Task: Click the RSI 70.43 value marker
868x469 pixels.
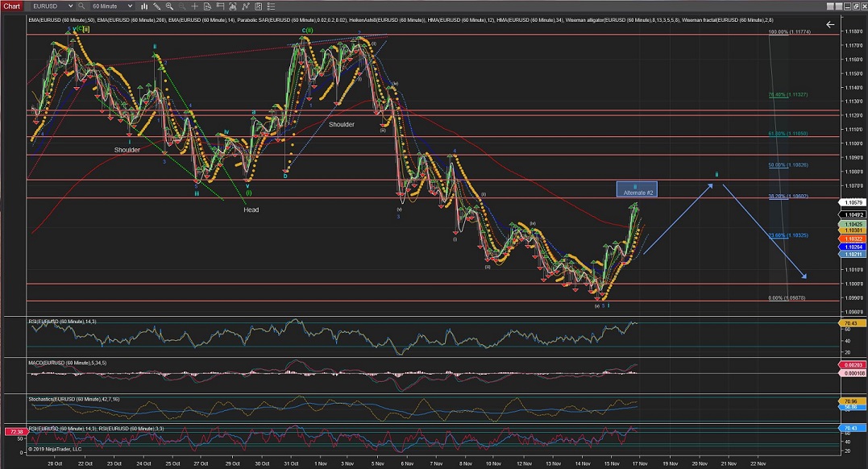Action: point(851,323)
